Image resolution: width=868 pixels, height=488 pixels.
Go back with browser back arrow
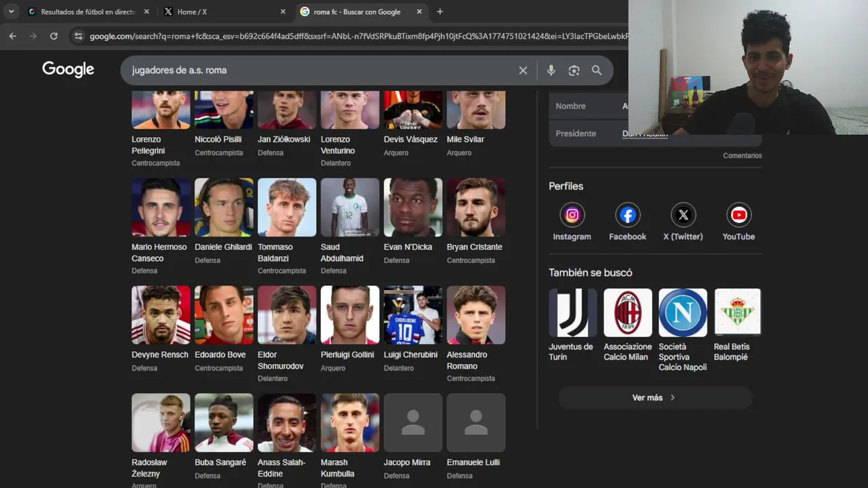12,36
